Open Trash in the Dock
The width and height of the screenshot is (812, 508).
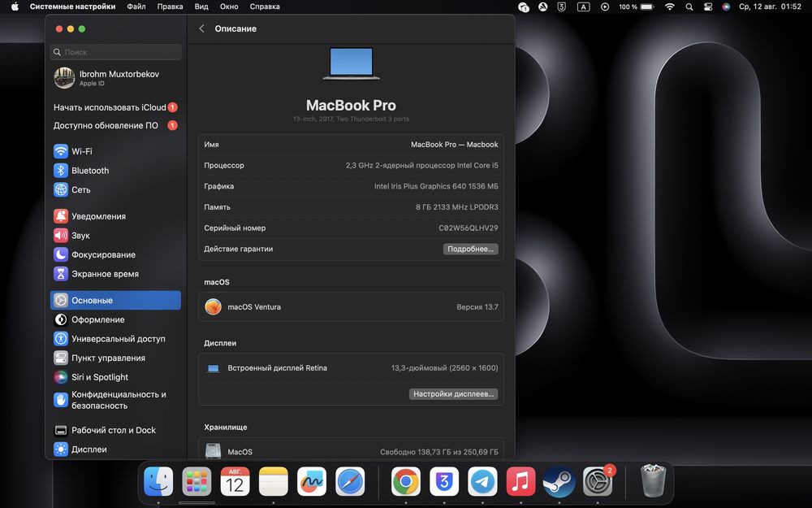pyautogui.click(x=654, y=481)
